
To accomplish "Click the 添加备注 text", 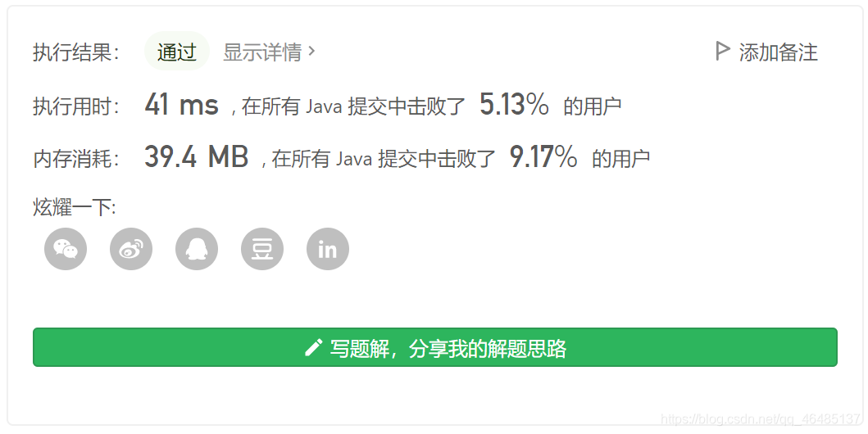I will [778, 52].
